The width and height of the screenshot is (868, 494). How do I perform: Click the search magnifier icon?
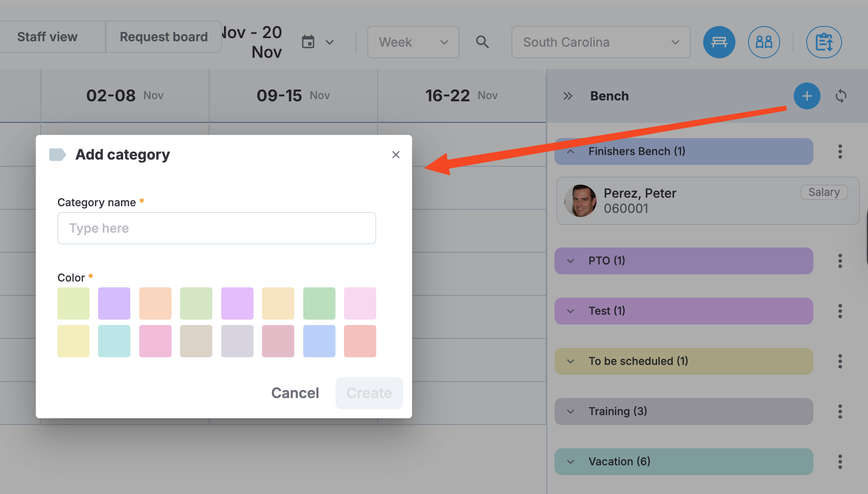[482, 42]
